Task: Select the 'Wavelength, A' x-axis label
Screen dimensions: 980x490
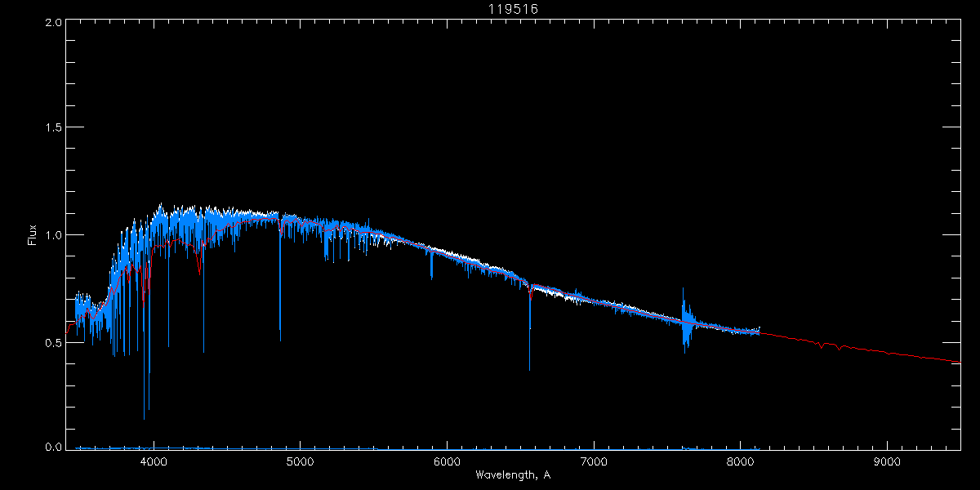Action: click(512, 475)
